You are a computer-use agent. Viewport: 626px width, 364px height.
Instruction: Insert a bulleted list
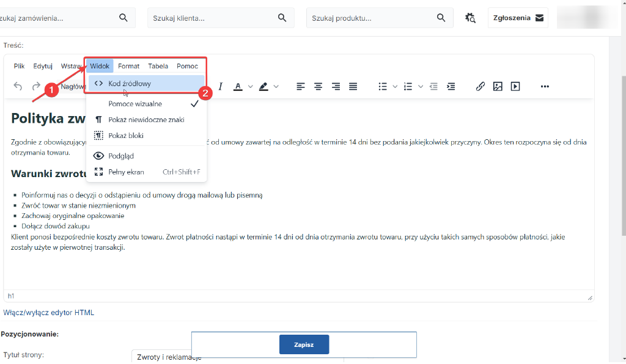(383, 87)
